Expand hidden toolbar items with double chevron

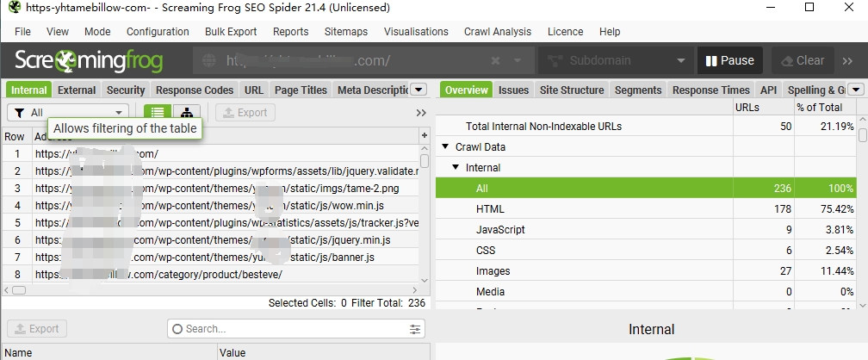tap(847, 61)
